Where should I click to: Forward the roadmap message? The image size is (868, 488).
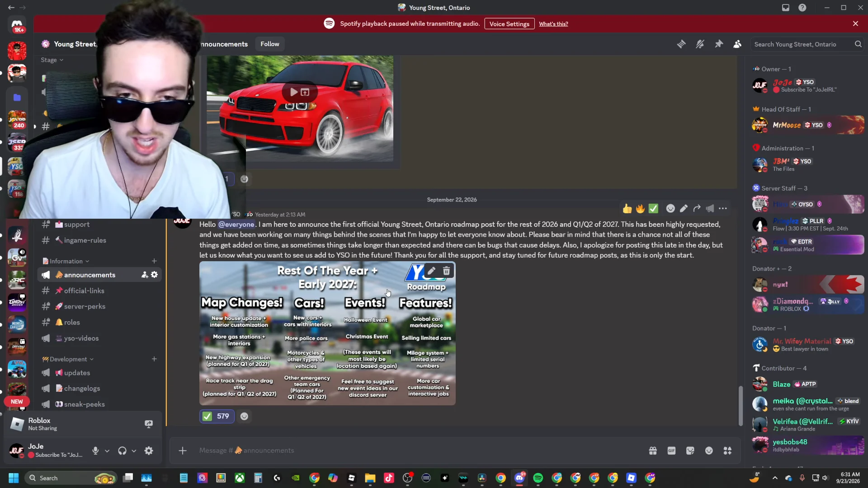click(x=697, y=208)
